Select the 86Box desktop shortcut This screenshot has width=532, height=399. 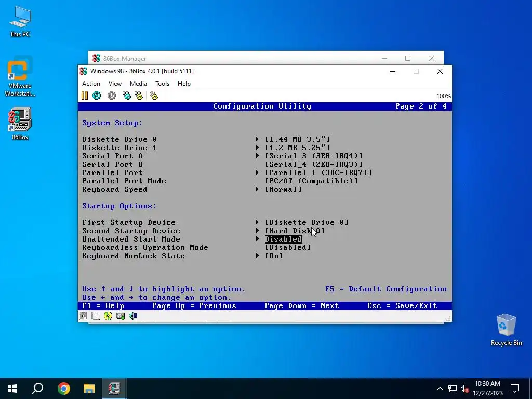coord(20,124)
